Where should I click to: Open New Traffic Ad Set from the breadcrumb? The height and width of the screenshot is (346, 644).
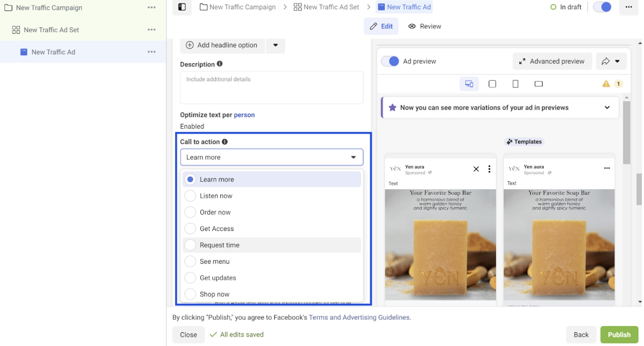click(x=331, y=7)
